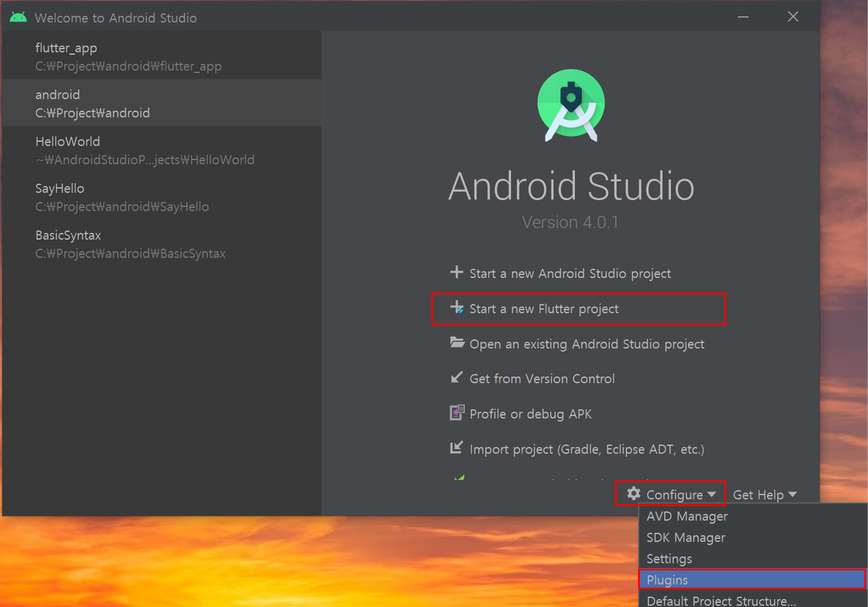Click the arrow icon for Version Control
Viewport: 868px width, 607px height.
(456, 377)
